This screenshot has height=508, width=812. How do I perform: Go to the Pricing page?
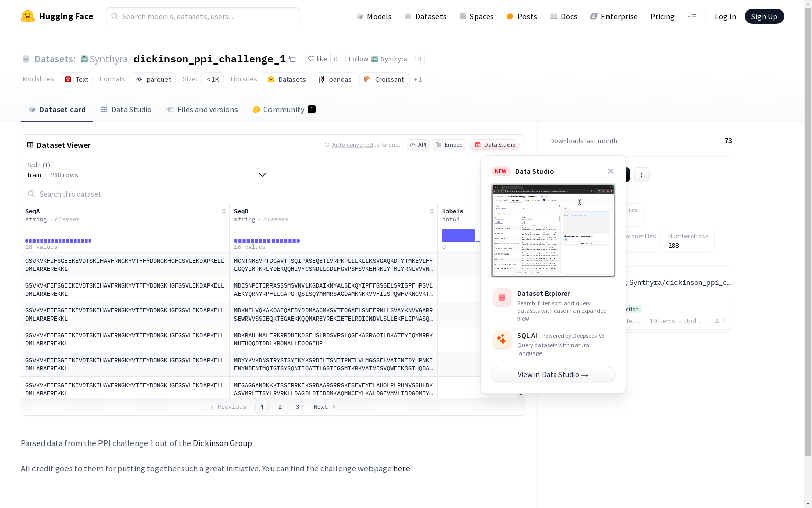[662, 16]
